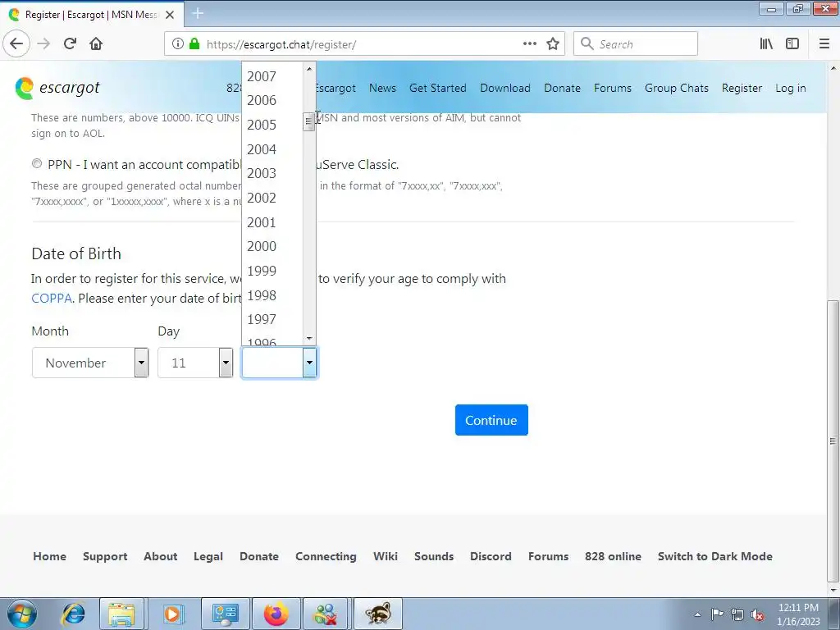Image resolution: width=840 pixels, height=630 pixels.
Task: Open the MSN Messenger taskbar icon
Action: tap(325, 614)
